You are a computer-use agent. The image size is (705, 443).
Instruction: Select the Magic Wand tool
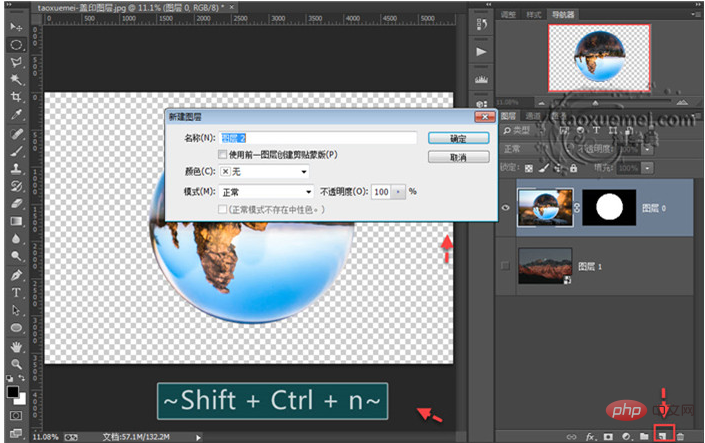[16, 80]
